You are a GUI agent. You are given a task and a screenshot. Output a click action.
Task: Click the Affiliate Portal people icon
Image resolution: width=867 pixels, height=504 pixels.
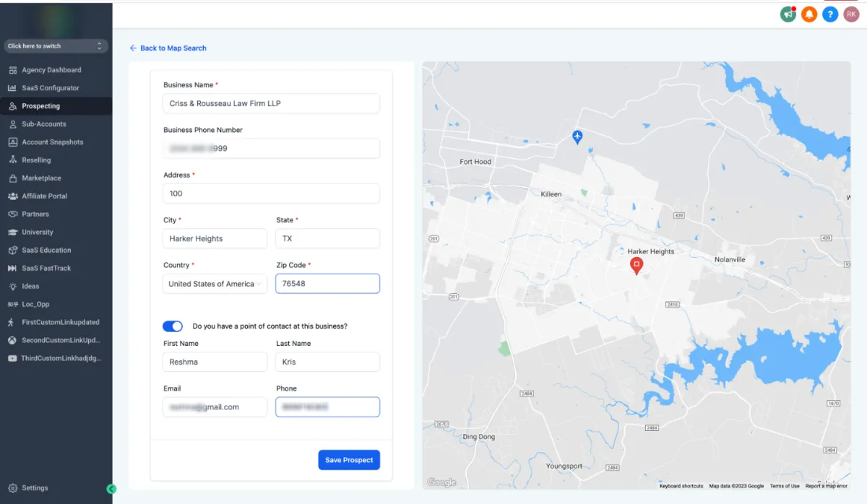pos(12,196)
